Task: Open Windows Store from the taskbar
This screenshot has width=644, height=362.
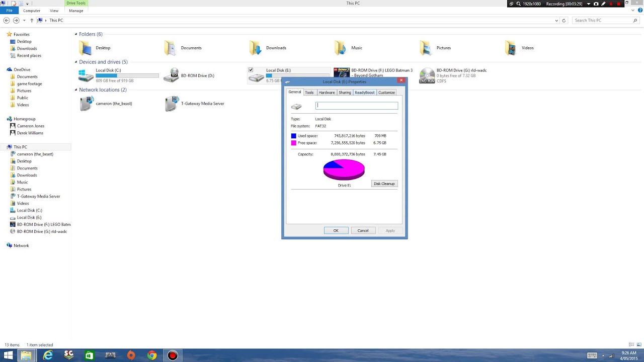Action: [89, 355]
